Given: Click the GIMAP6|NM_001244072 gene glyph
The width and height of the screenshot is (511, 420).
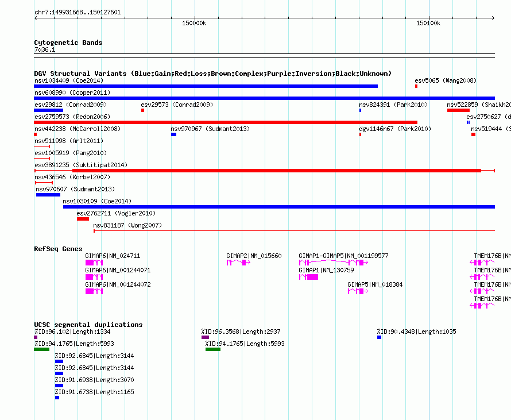Looking at the screenshot, I should click(x=94, y=291).
